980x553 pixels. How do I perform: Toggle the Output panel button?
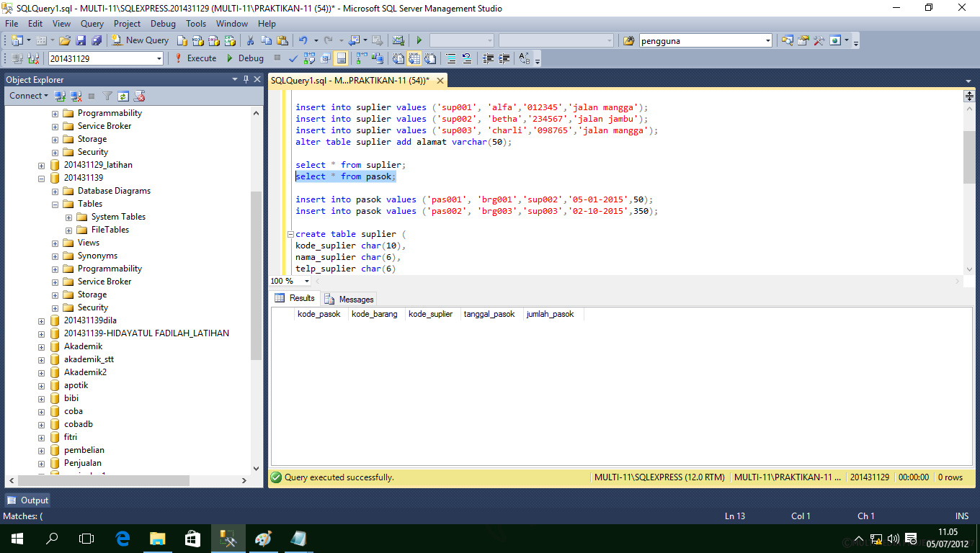pos(27,500)
